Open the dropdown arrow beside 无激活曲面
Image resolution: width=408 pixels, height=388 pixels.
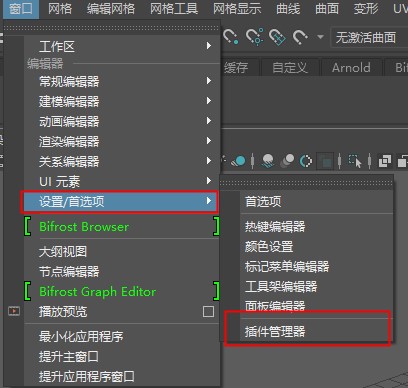[320, 37]
